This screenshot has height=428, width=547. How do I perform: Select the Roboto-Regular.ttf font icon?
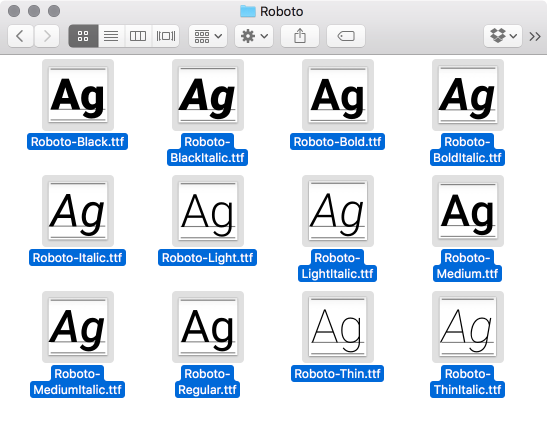click(208, 327)
